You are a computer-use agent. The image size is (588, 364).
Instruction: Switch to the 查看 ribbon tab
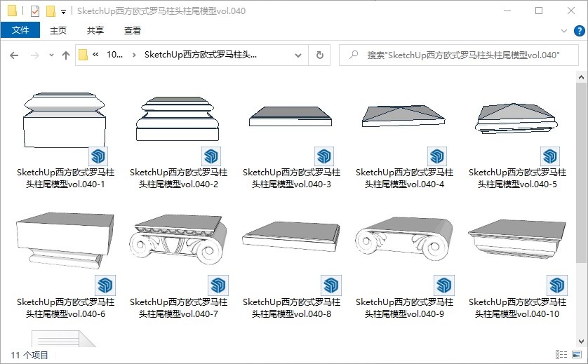(x=133, y=30)
